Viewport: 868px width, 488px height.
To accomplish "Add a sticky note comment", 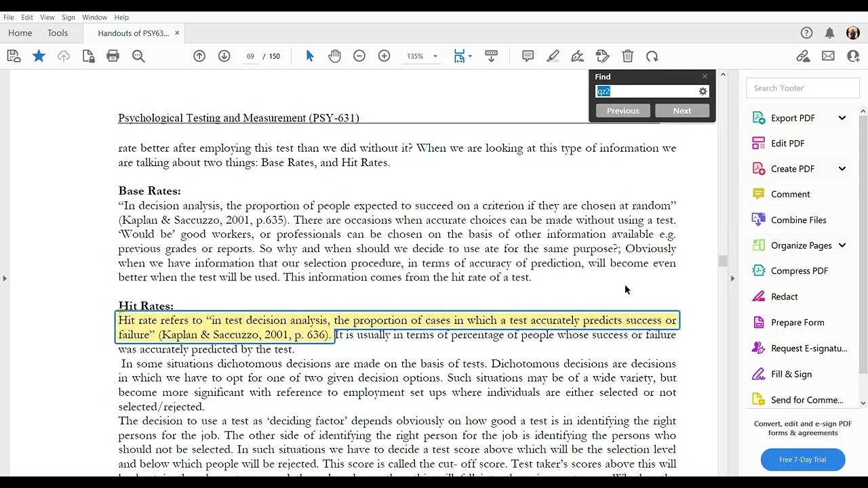I will [x=528, y=56].
